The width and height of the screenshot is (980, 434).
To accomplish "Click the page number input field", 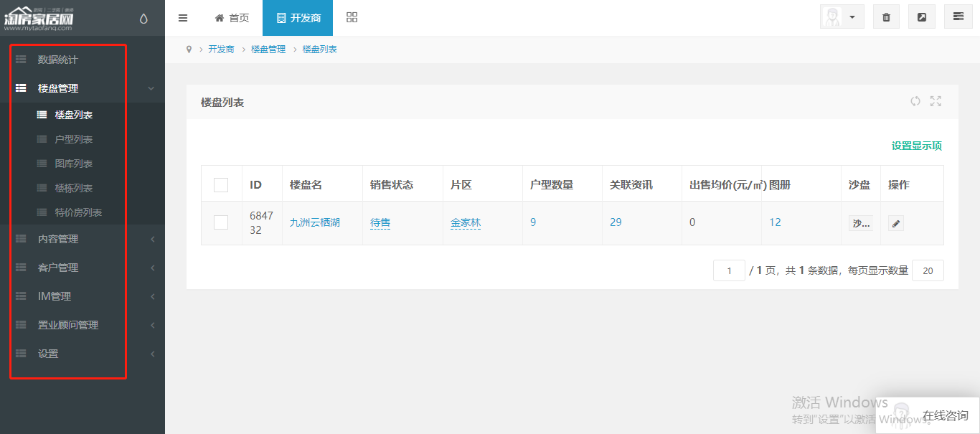I will [729, 270].
